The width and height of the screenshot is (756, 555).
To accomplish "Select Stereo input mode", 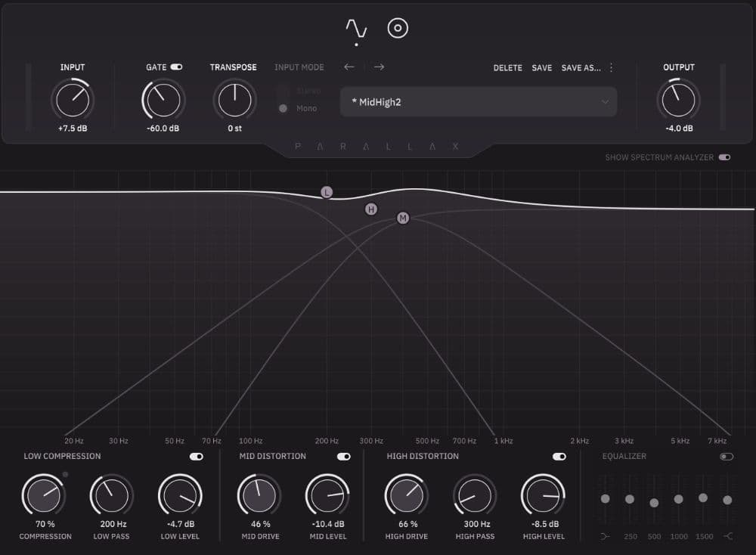I will click(283, 90).
